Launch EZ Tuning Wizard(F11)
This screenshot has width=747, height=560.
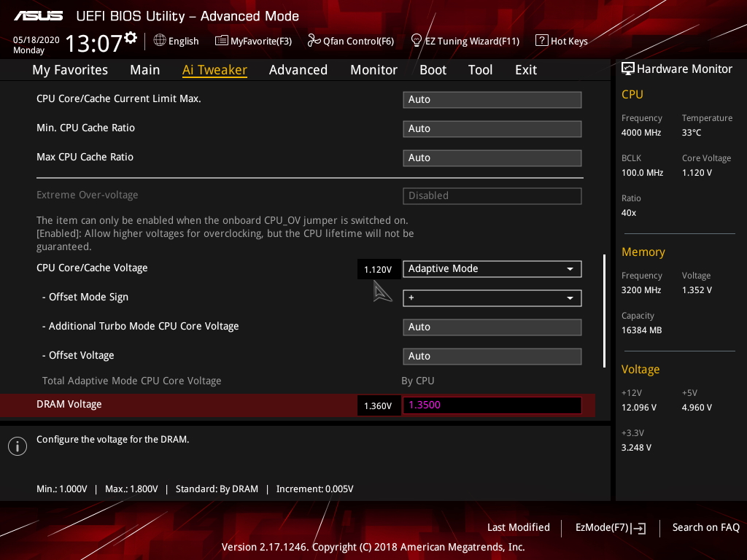pyautogui.click(x=472, y=41)
